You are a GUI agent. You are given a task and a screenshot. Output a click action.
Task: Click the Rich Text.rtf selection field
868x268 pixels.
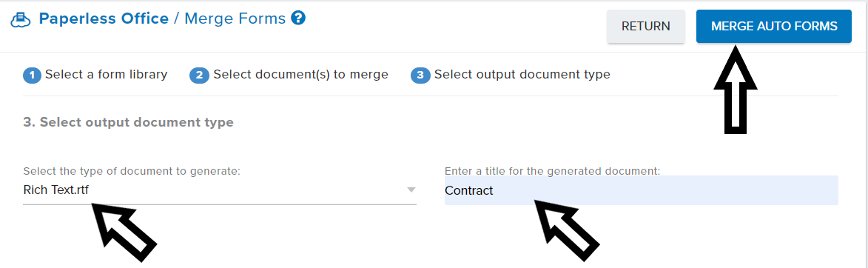[x=220, y=190]
